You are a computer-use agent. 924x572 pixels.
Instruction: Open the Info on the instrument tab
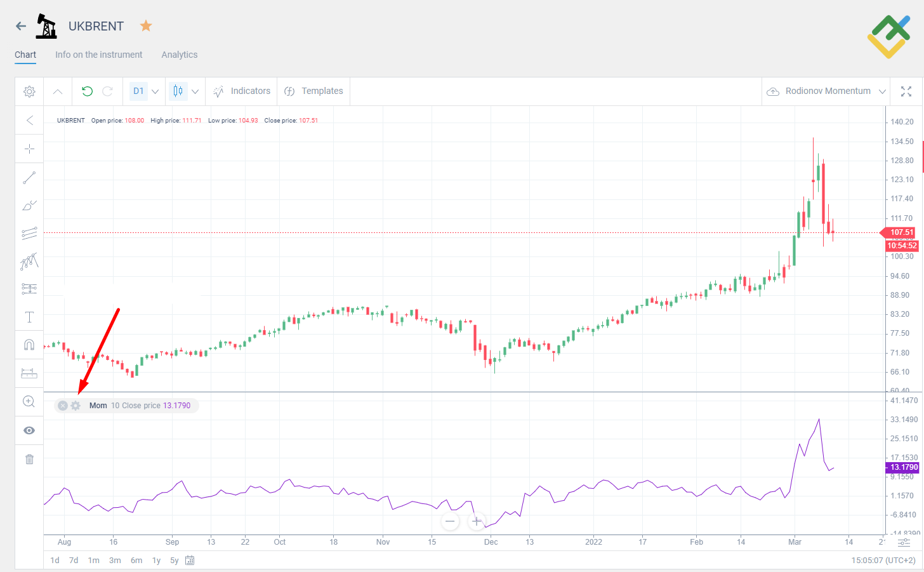click(98, 55)
